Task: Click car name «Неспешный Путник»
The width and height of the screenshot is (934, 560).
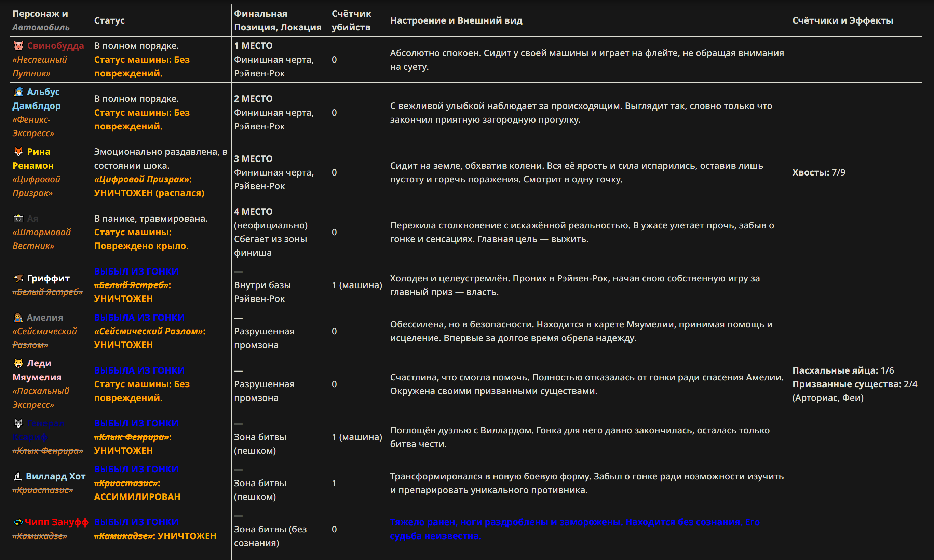Action: click(40, 67)
